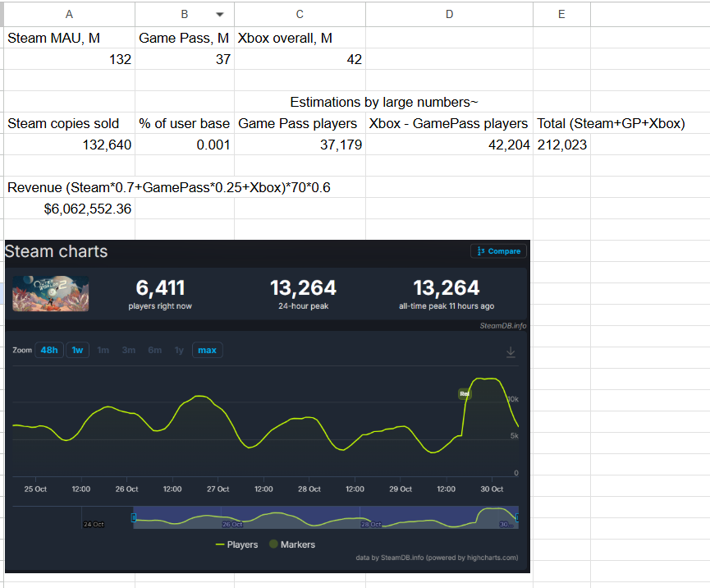Click '27 Oct' axis label on chart

218,489
